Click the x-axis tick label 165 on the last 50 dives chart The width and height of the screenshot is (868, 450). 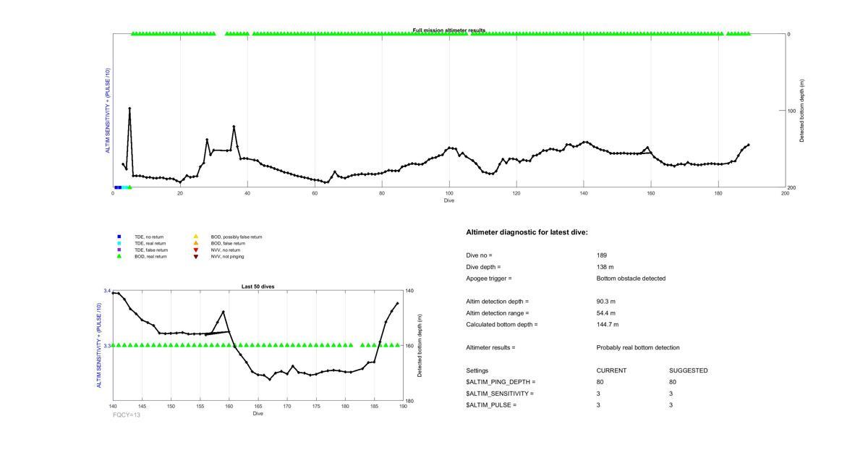click(258, 407)
